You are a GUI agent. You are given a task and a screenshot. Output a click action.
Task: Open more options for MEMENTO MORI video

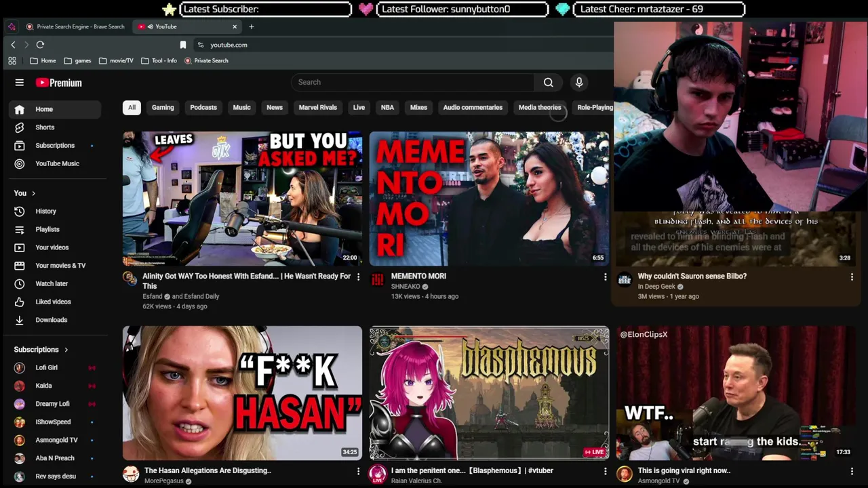(x=605, y=277)
